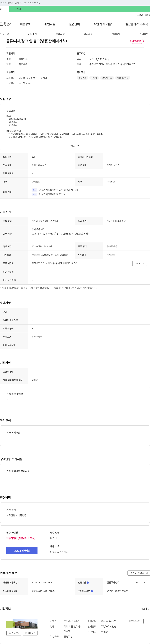
Task: Click the 건설기계조종사면허(지게차) license row
Action: [x=52, y=194]
